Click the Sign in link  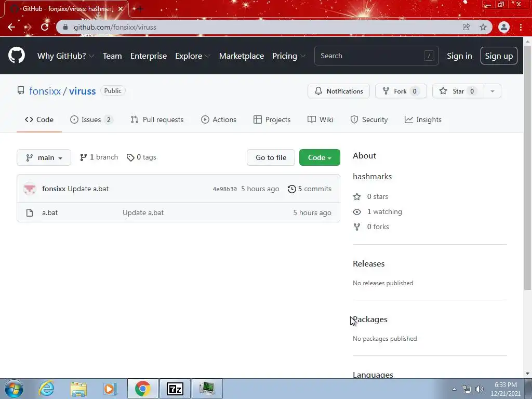[x=459, y=56]
